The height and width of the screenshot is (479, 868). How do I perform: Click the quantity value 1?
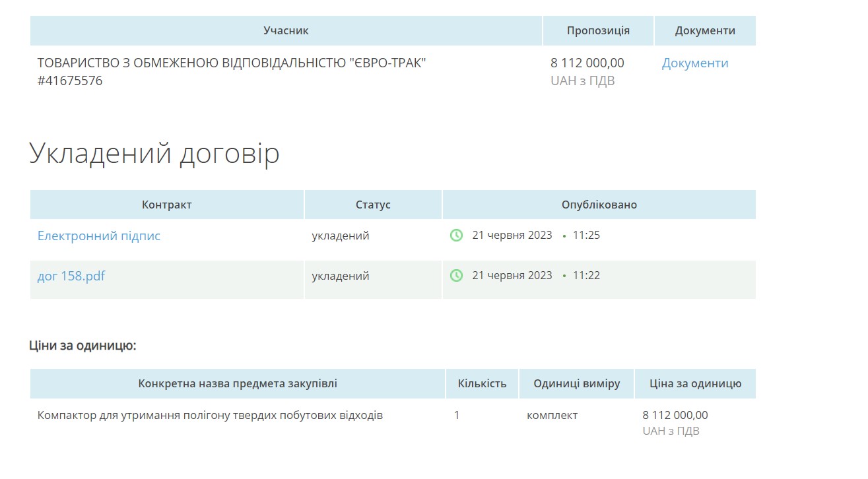click(x=457, y=415)
